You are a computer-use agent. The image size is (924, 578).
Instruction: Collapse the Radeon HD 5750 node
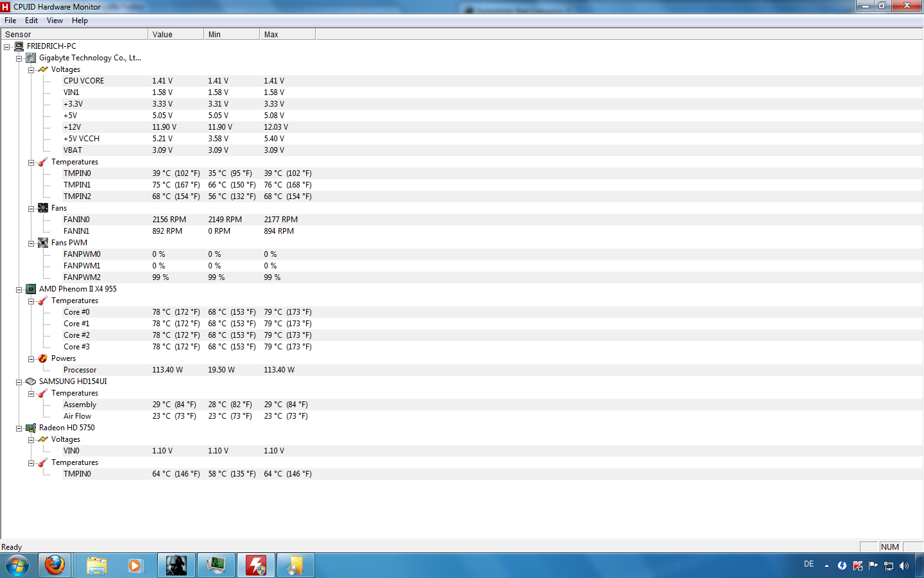point(19,428)
